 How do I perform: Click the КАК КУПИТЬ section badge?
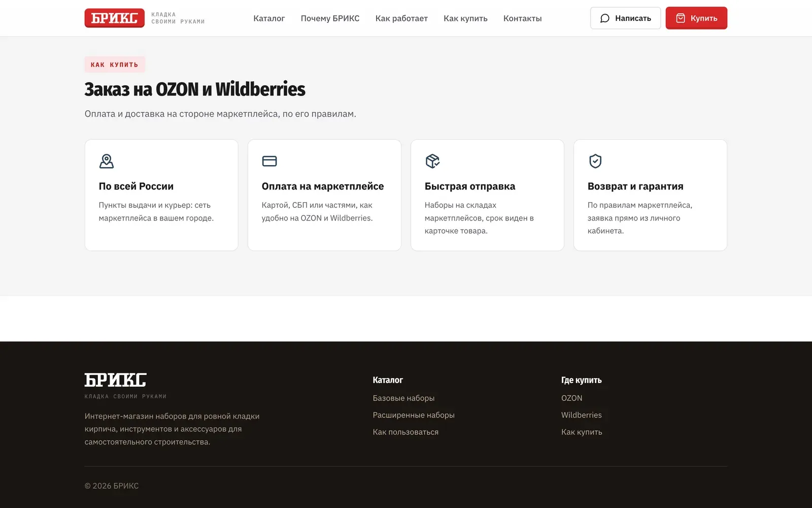[x=115, y=65]
